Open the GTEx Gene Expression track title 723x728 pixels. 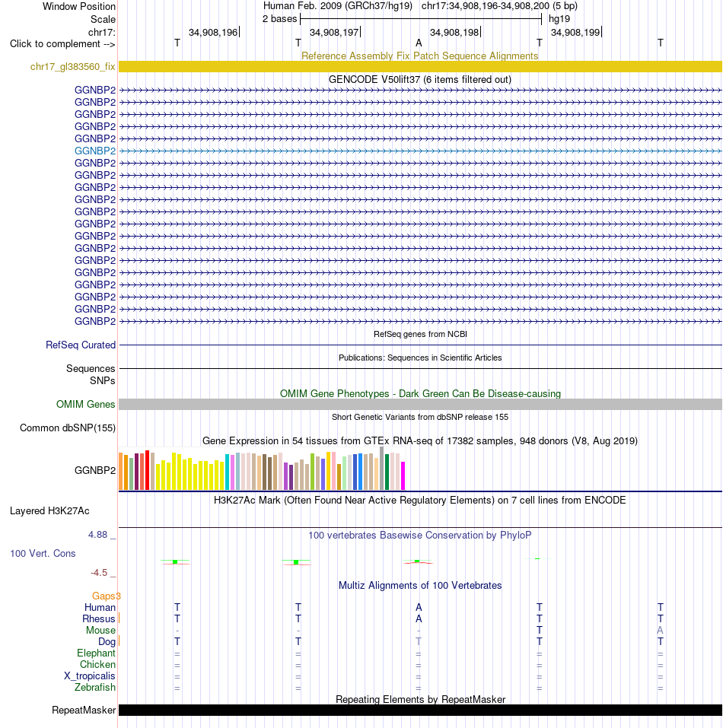click(420, 441)
